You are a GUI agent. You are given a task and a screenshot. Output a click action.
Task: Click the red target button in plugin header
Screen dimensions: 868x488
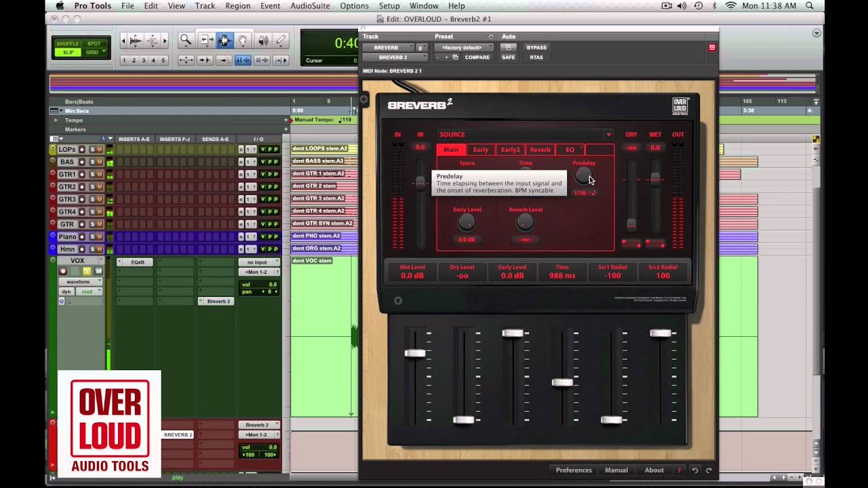[711, 47]
